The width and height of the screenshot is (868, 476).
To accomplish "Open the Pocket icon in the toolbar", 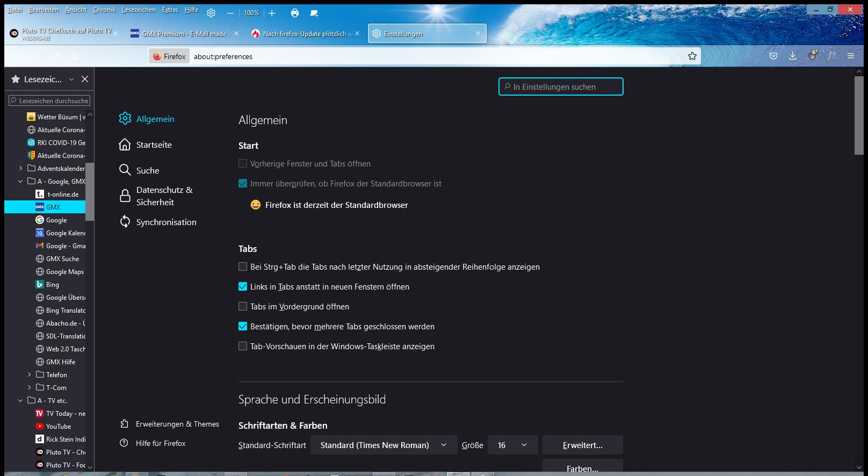I will (773, 56).
